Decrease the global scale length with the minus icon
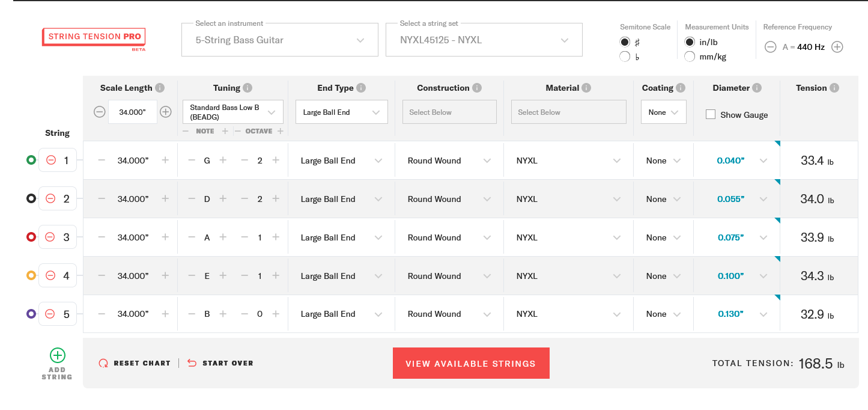This screenshot has height=410, width=868. (x=100, y=112)
